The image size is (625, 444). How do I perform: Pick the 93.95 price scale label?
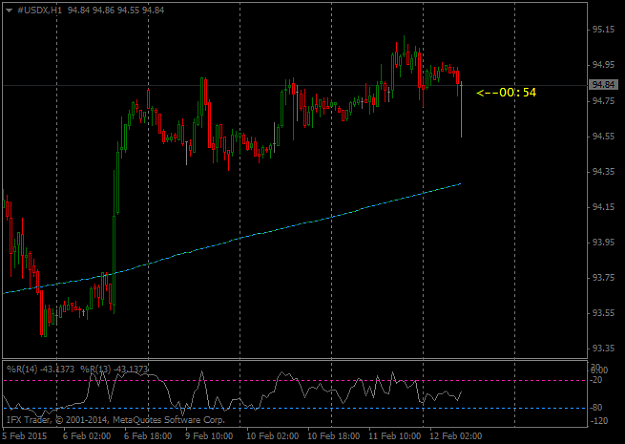click(x=603, y=243)
